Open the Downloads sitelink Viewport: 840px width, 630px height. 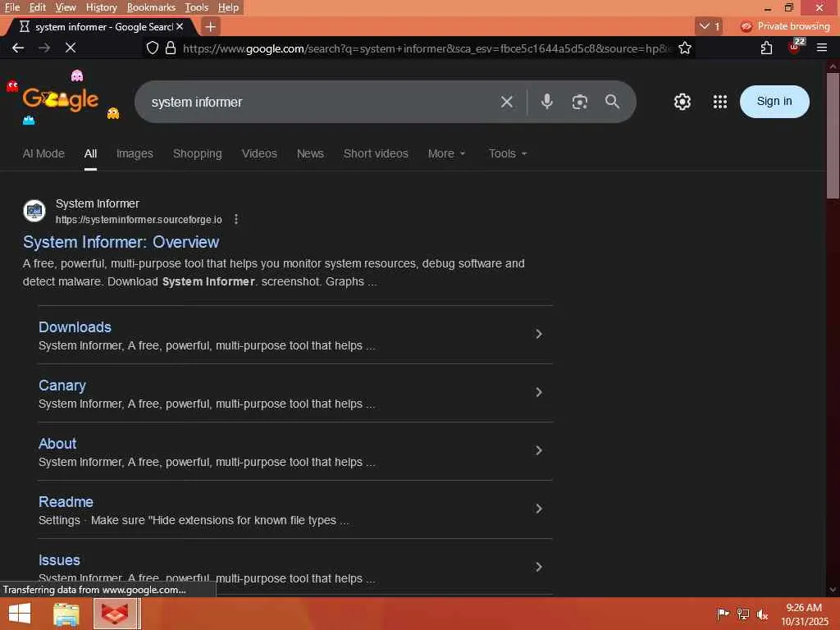pos(75,327)
